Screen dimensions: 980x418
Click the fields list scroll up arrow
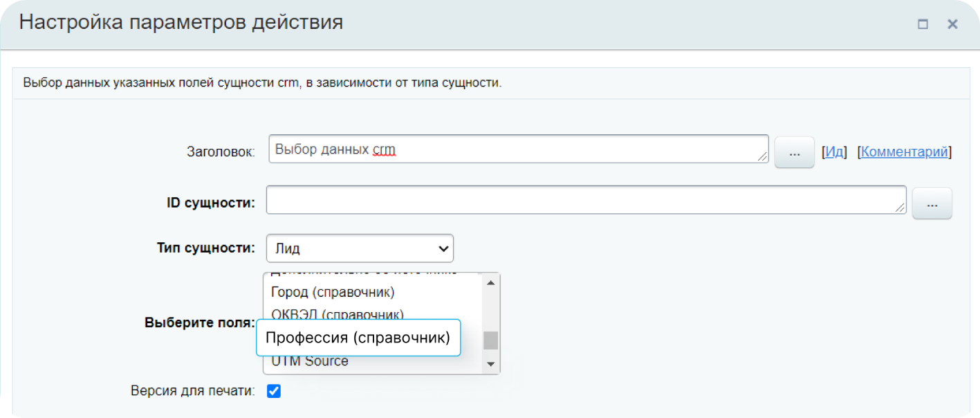pyautogui.click(x=490, y=282)
